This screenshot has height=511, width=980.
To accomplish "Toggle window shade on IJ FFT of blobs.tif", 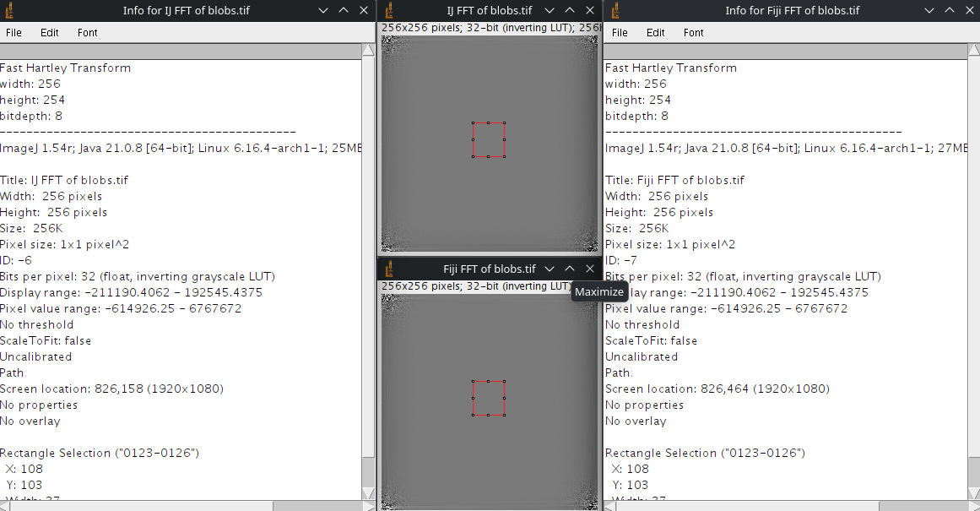I will (x=549, y=11).
